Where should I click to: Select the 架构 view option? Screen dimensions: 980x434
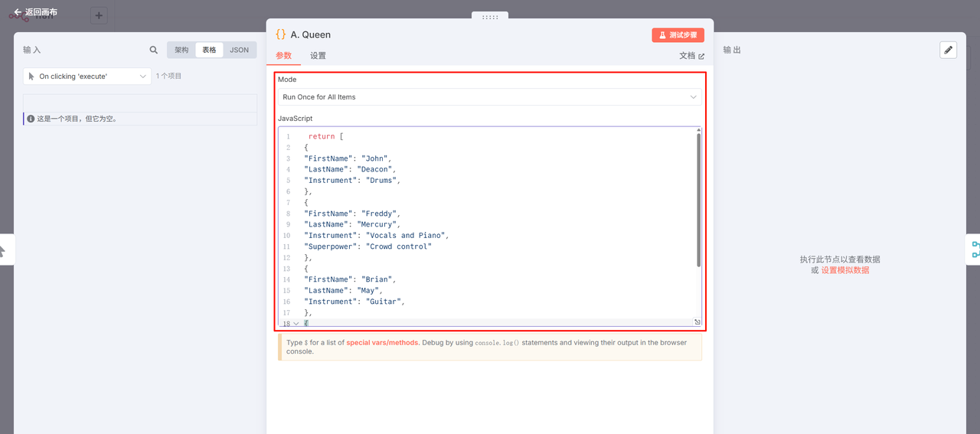pos(181,50)
